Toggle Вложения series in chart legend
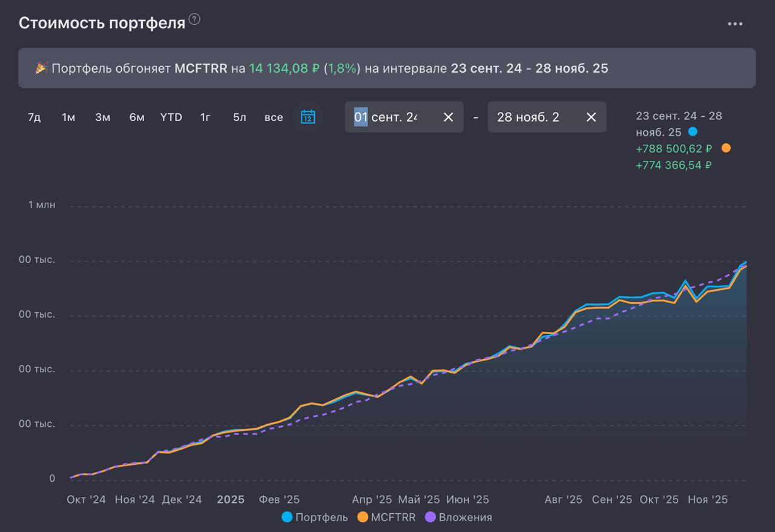 tap(458, 517)
